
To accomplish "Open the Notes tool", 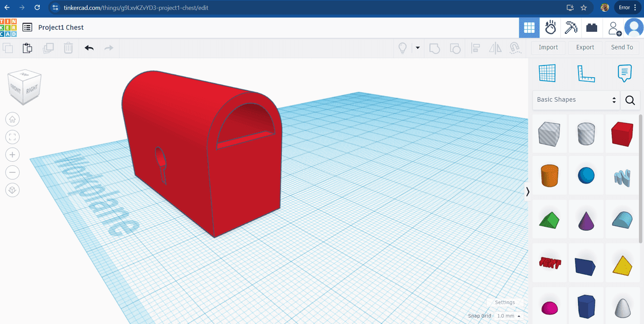I will [x=624, y=73].
